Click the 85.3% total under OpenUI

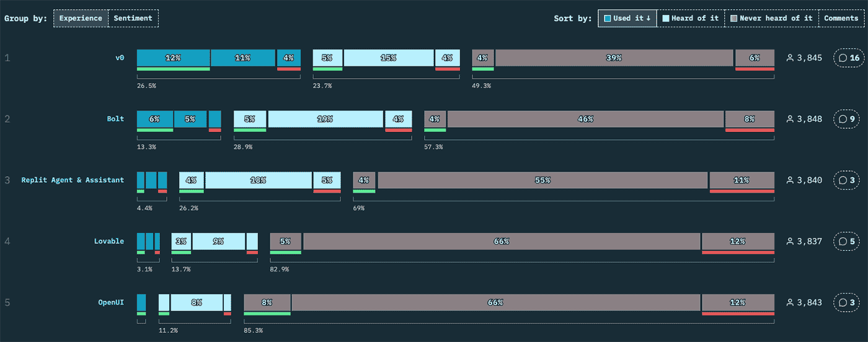(x=253, y=331)
